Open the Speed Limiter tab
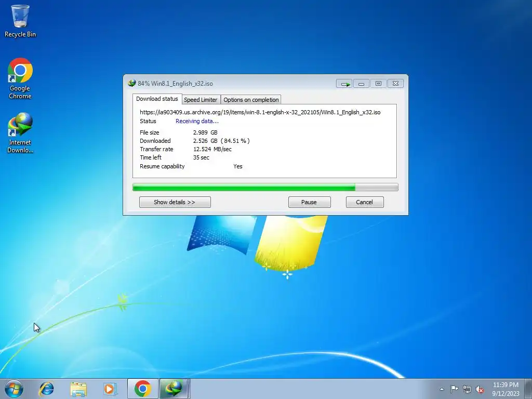This screenshot has width=532, height=399. click(x=201, y=100)
